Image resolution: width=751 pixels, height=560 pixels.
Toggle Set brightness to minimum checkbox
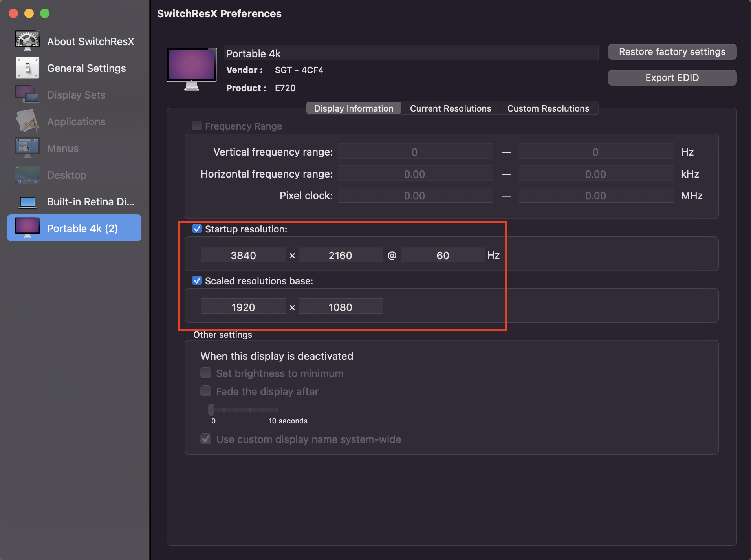206,373
